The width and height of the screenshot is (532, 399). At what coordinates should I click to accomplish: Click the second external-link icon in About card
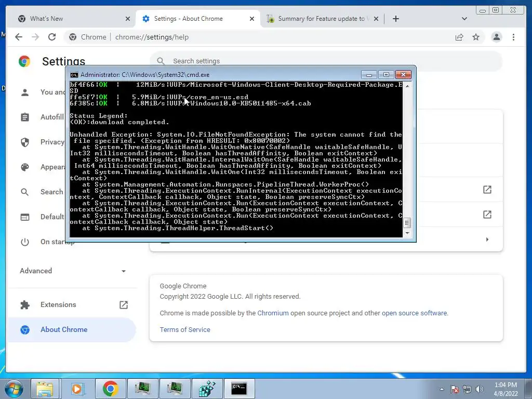(487, 215)
